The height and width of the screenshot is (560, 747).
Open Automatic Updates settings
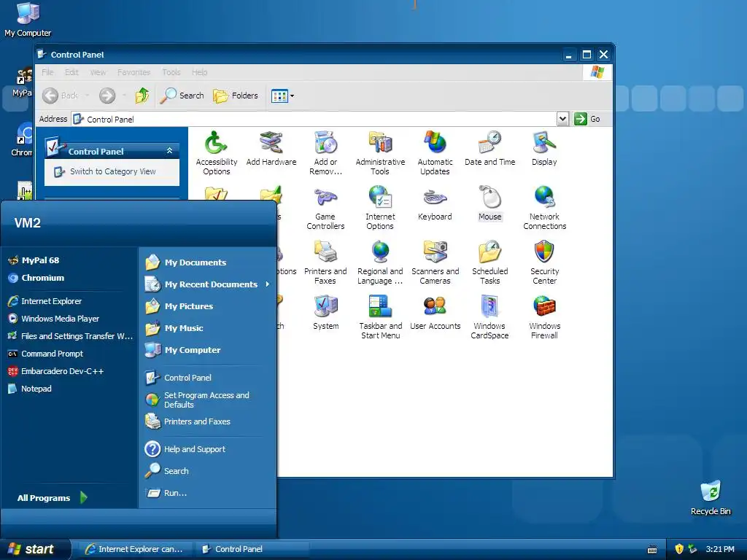(x=435, y=153)
